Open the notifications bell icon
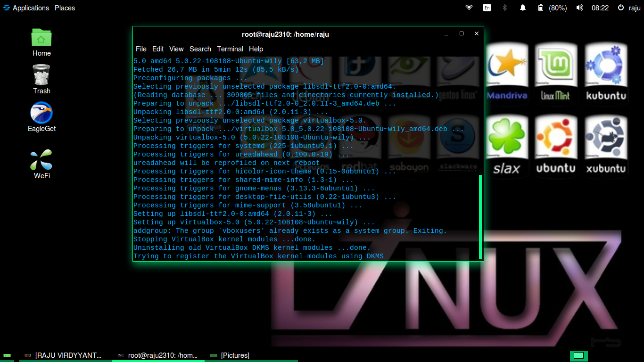 click(522, 8)
